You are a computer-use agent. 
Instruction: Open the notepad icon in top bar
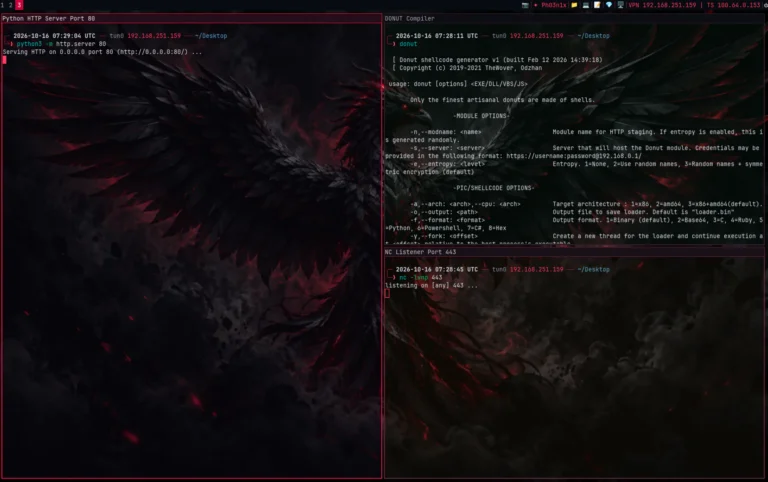tap(597, 5)
